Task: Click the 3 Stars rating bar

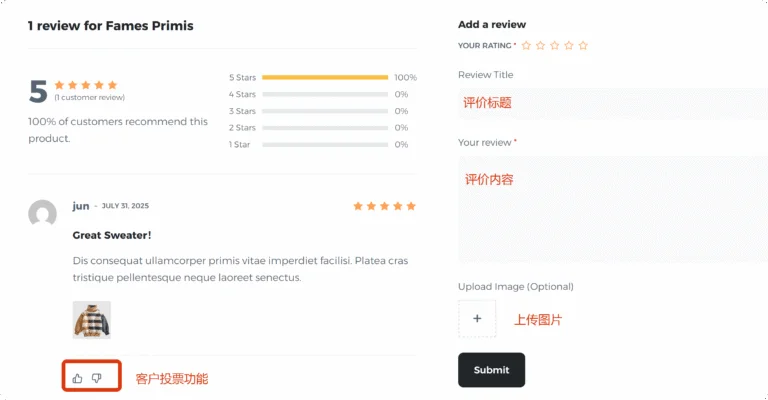Action: tap(324, 111)
